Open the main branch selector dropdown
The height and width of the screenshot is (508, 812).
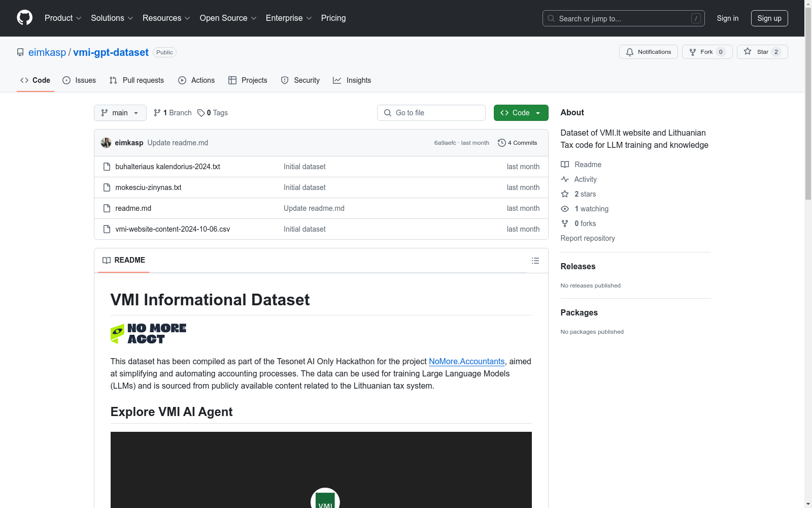coord(120,113)
